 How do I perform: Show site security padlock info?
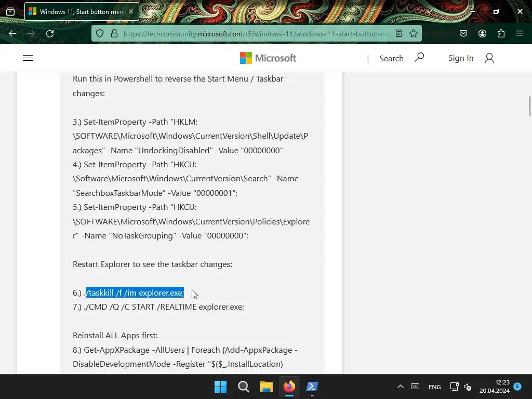pyautogui.click(x=114, y=34)
